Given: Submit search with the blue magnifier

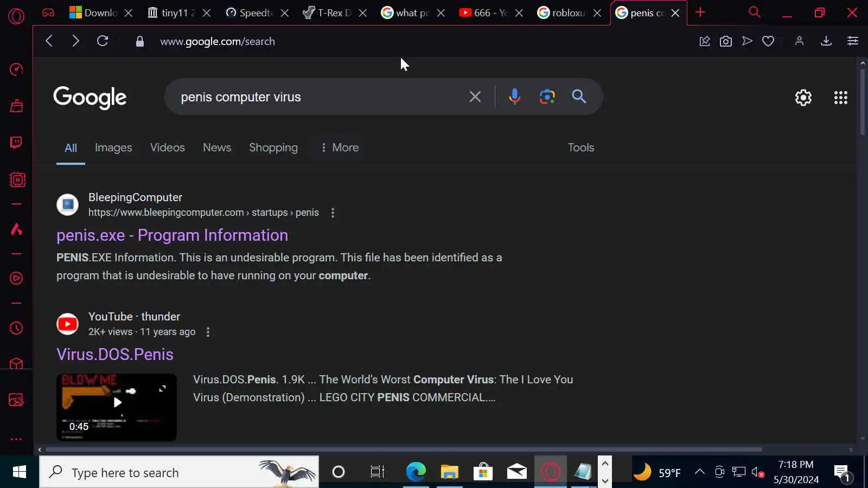Looking at the screenshot, I should tap(579, 97).
